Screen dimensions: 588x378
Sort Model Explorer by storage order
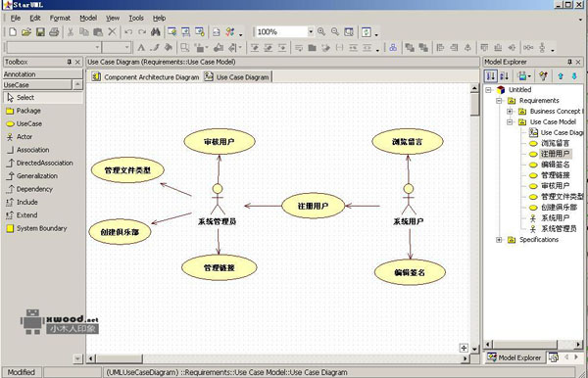(491, 76)
